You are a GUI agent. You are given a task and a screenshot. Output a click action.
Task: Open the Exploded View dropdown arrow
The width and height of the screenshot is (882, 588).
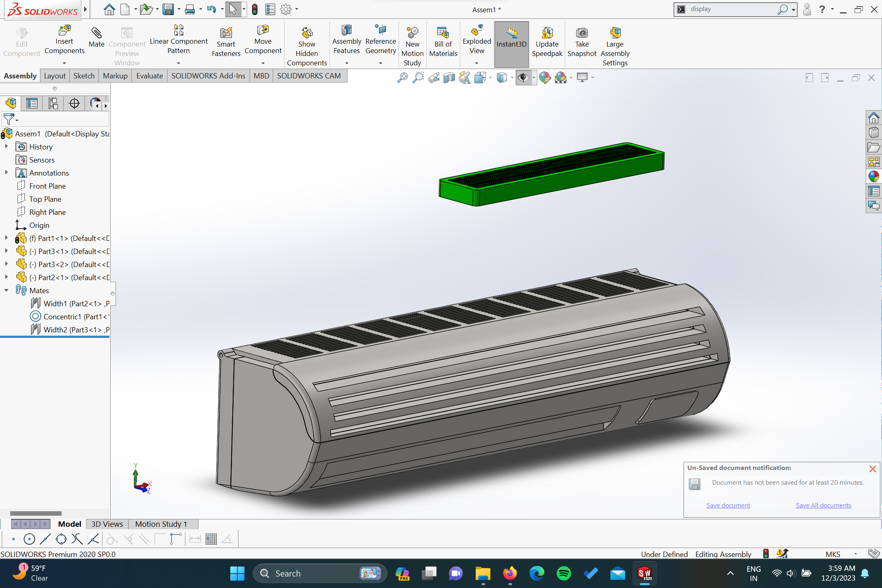point(477,63)
